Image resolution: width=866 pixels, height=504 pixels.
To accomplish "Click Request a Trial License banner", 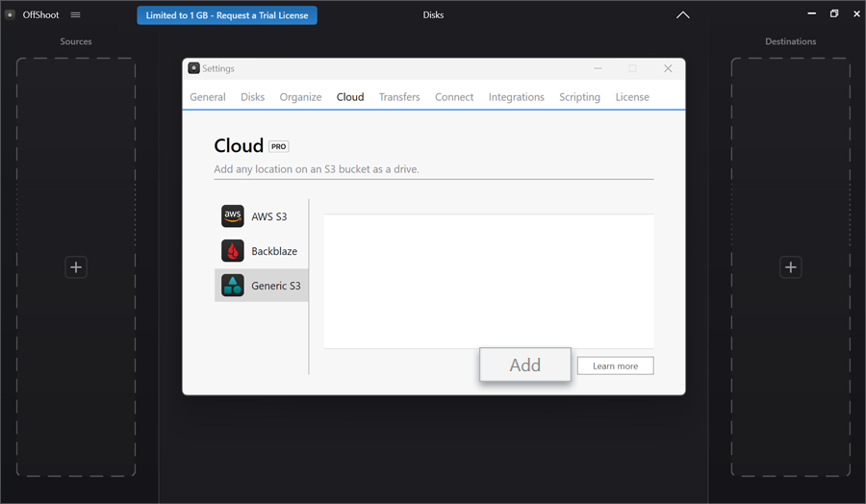I will (226, 15).
